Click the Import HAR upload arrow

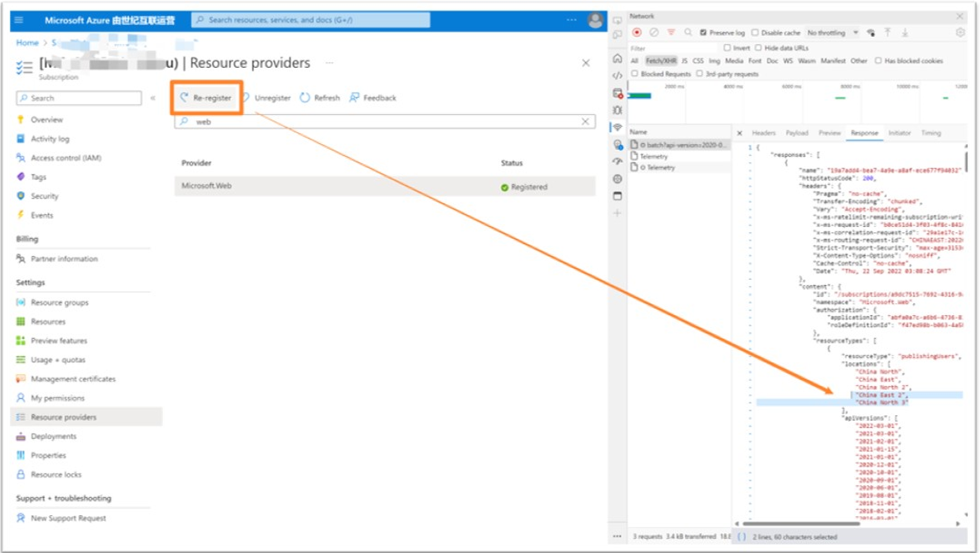click(887, 33)
